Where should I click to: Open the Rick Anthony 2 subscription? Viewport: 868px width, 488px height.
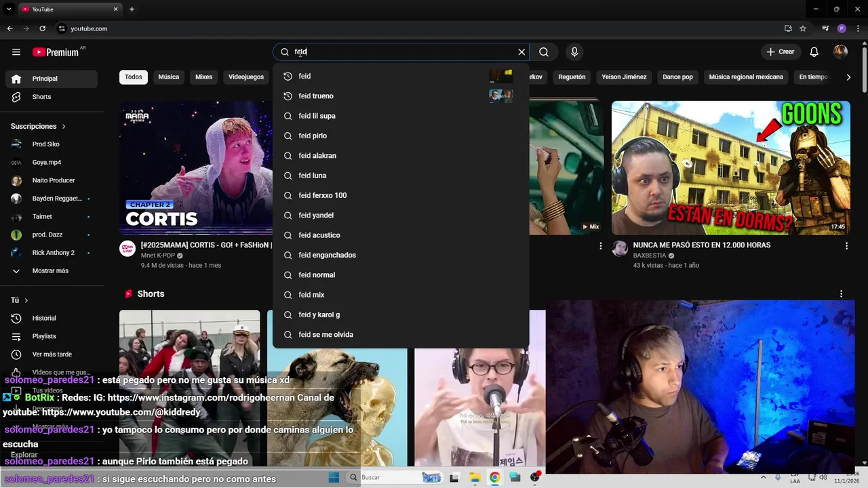tap(52, 253)
